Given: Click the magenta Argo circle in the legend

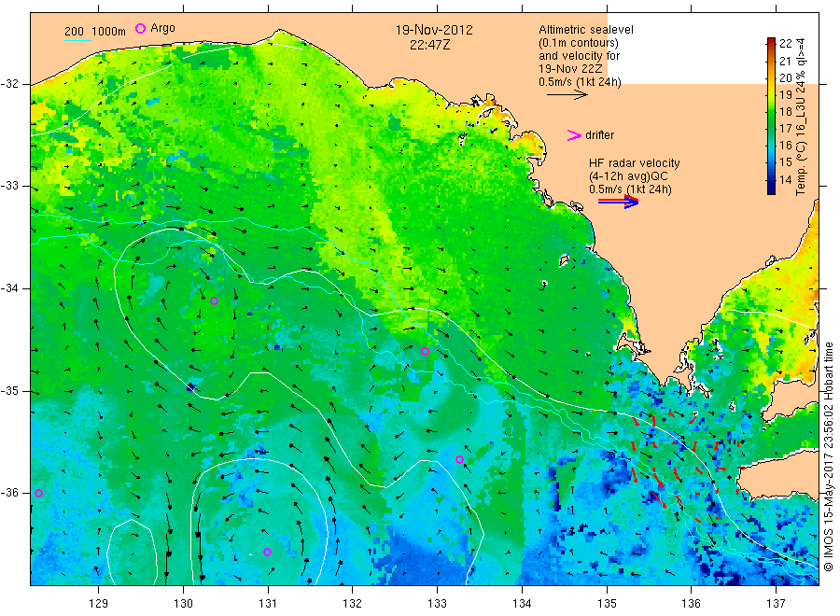Looking at the screenshot, I should 140,28.
